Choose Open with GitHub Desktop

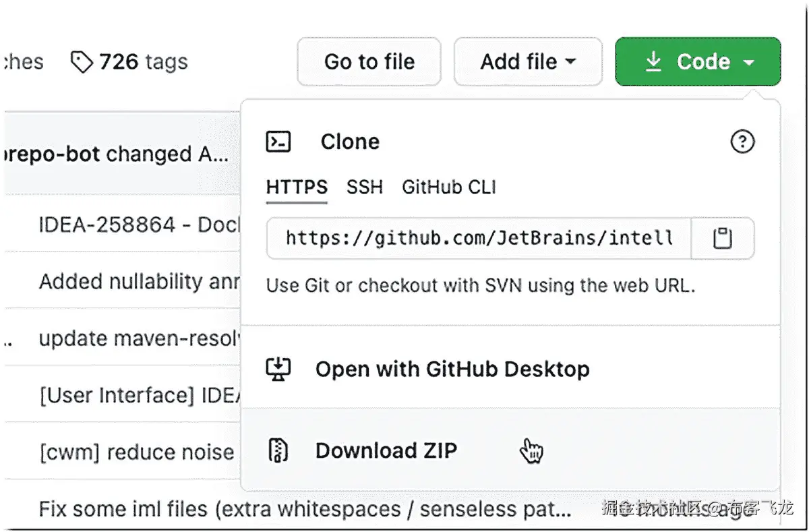tap(452, 370)
